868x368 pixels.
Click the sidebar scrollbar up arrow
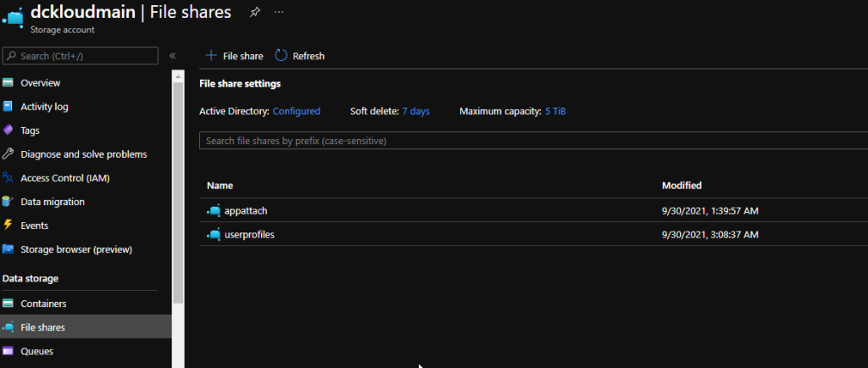(x=178, y=75)
